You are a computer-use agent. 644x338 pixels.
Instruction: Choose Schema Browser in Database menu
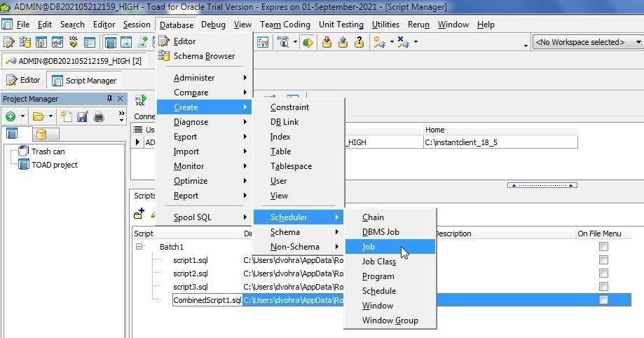(x=204, y=56)
